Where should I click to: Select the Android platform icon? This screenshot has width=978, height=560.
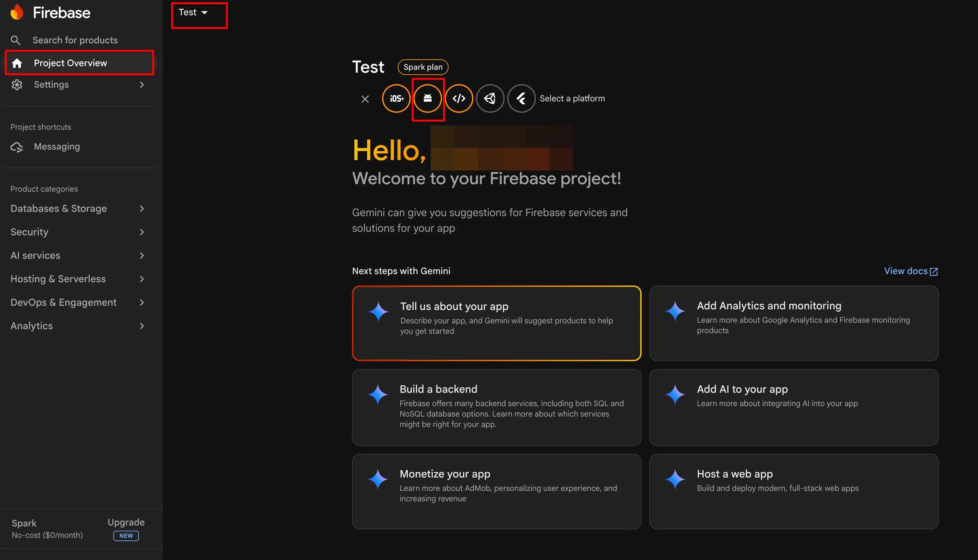428,98
